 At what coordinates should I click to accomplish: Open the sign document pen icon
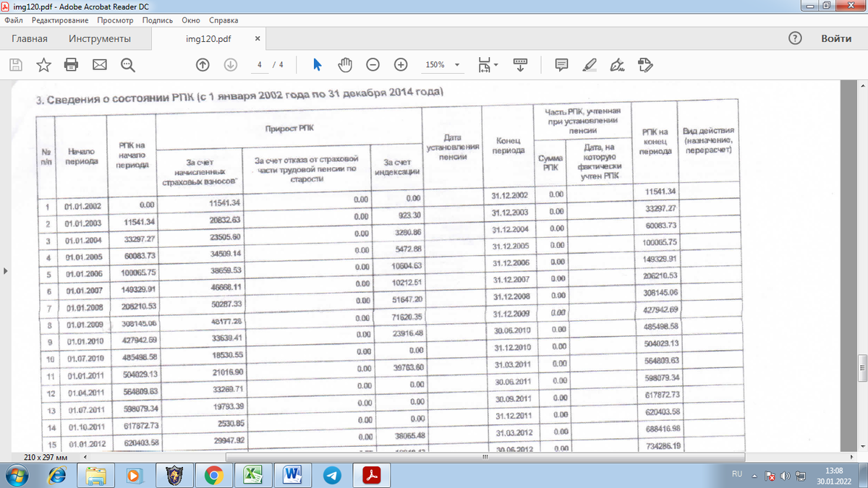[x=618, y=65]
